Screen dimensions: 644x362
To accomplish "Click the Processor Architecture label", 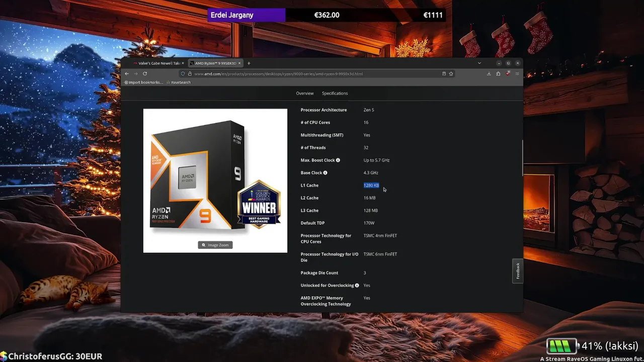I will (324, 110).
